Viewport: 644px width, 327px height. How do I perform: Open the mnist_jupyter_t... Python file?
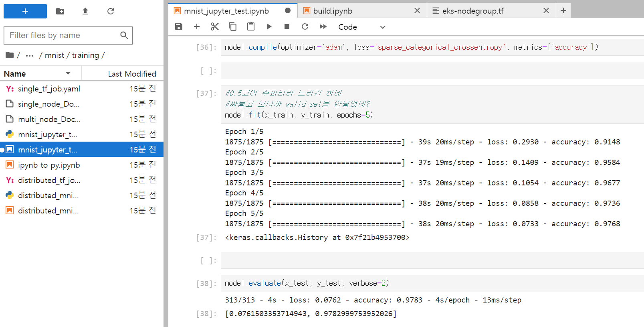pyautogui.click(x=82, y=134)
